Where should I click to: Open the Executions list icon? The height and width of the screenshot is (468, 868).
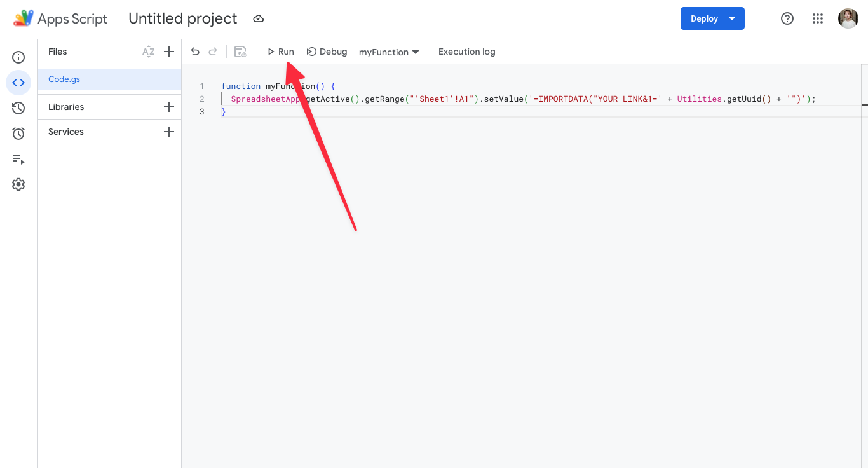pyautogui.click(x=18, y=160)
